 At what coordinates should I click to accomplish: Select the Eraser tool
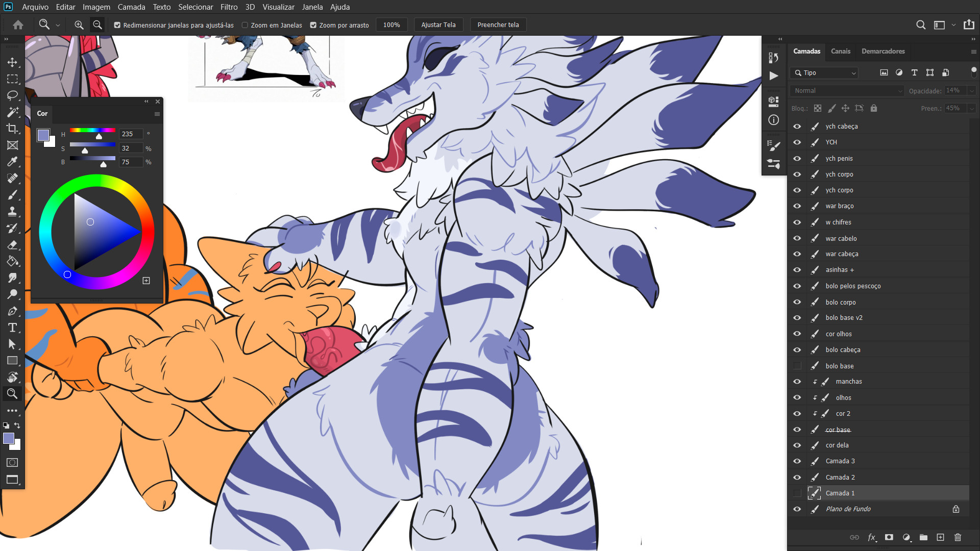tap(12, 245)
